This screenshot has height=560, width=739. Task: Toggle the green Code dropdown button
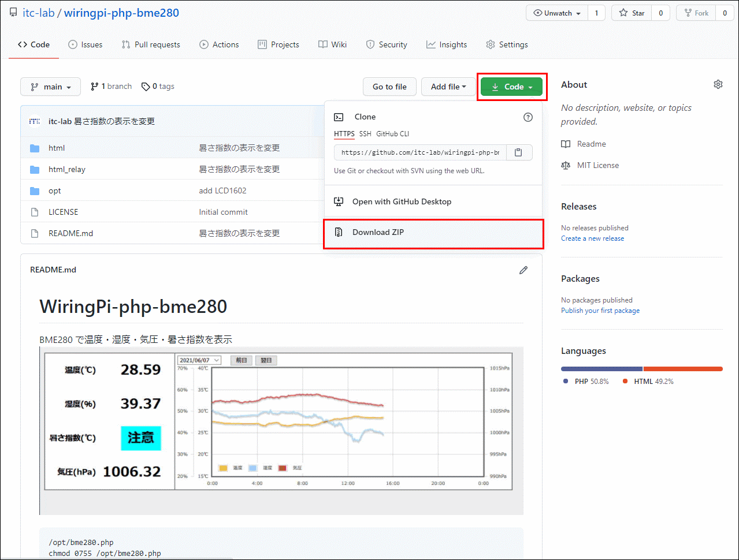pos(511,87)
